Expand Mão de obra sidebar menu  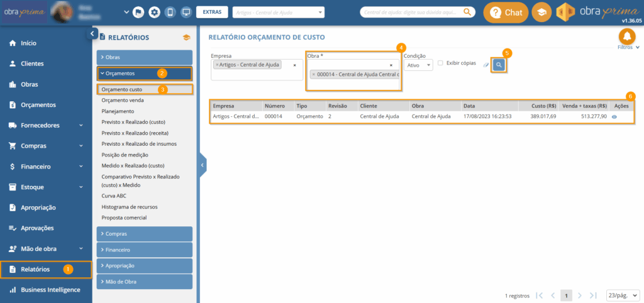[46, 249]
